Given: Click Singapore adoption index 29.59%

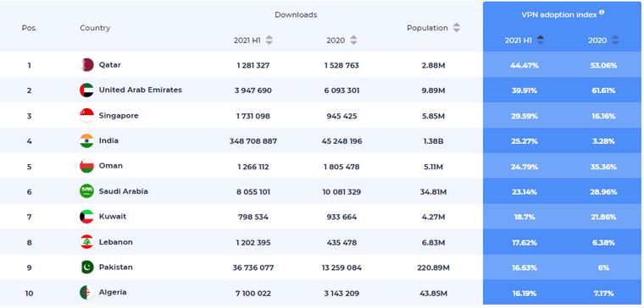Looking at the screenshot, I should pyautogui.click(x=525, y=117).
